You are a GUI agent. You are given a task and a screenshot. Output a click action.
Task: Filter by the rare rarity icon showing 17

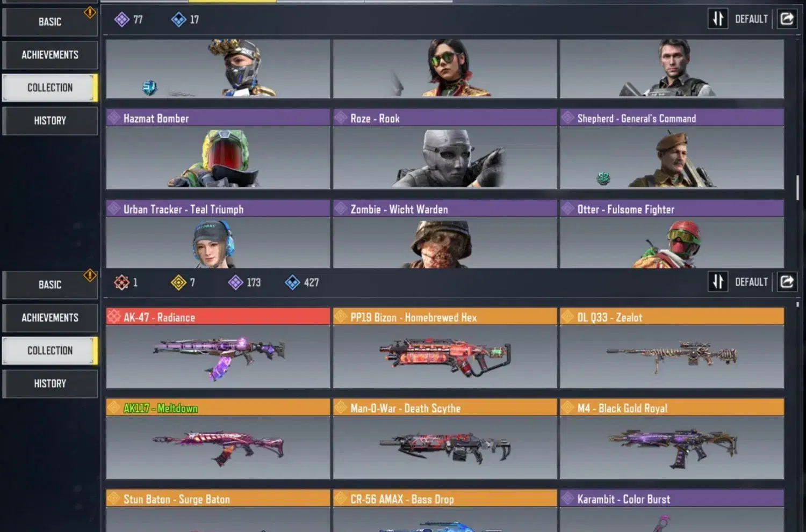(178, 20)
